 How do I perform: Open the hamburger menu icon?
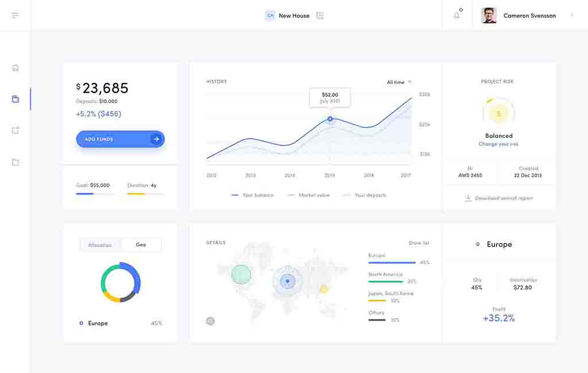click(x=16, y=16)
